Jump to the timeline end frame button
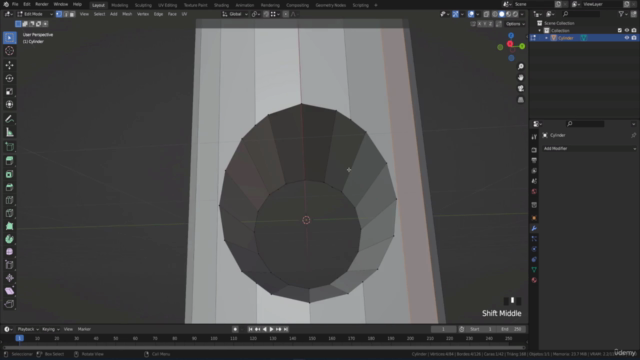This screenshot has width=640, height=360. coord(286,329)
